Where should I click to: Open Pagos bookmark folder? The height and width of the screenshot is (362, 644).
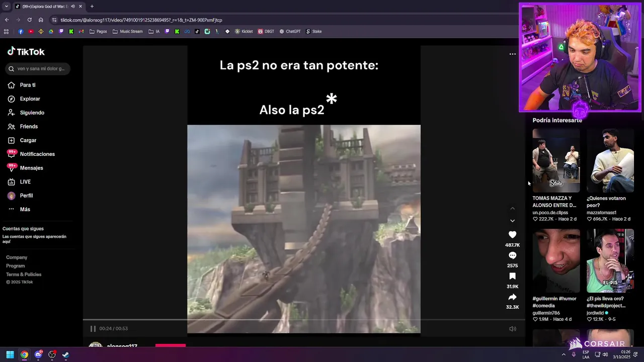(x=98, y=31)
